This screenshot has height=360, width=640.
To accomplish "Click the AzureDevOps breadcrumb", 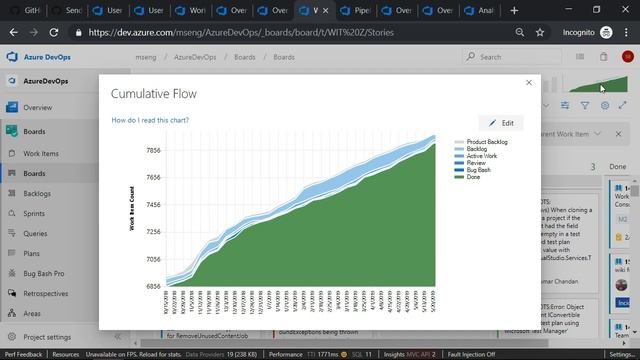I will (195, 57).
